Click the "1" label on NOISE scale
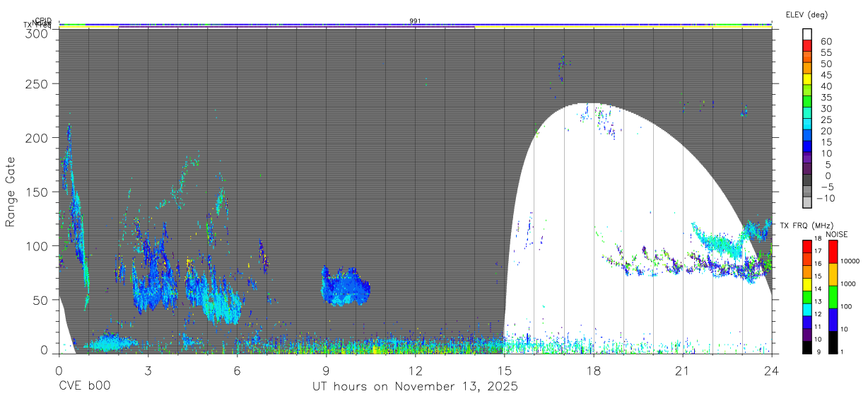The width and height of the screenshot is (868, 401). [843, 351]
